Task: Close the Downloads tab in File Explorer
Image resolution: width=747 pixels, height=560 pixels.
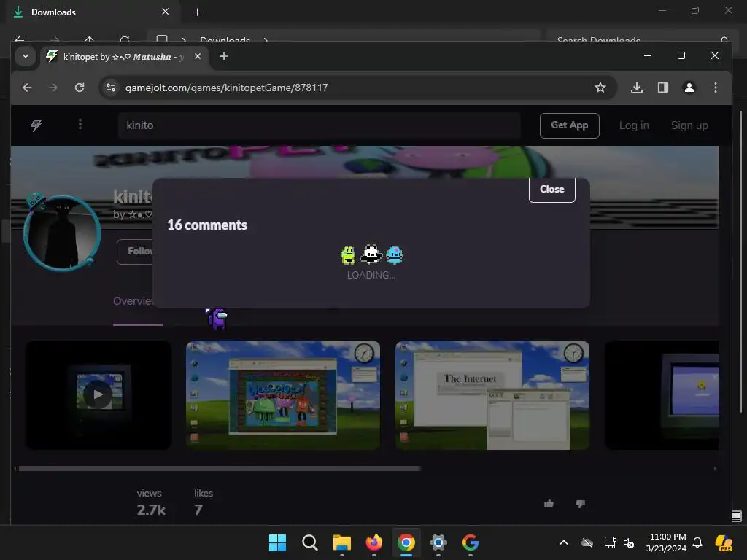Action: 166,12
